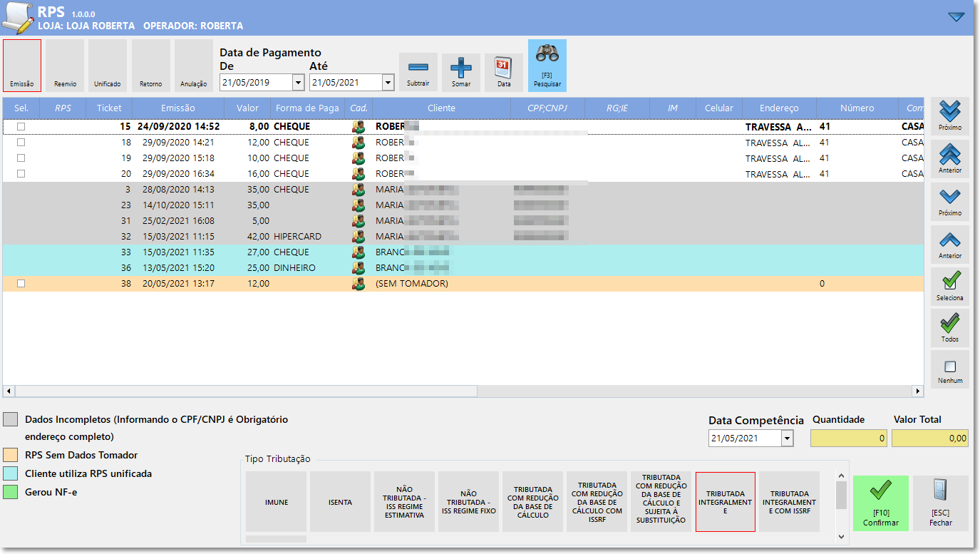Click the grid scrollbar left arrow
Viewport: 980px width, 554px height.
click(x=9, y=391)
